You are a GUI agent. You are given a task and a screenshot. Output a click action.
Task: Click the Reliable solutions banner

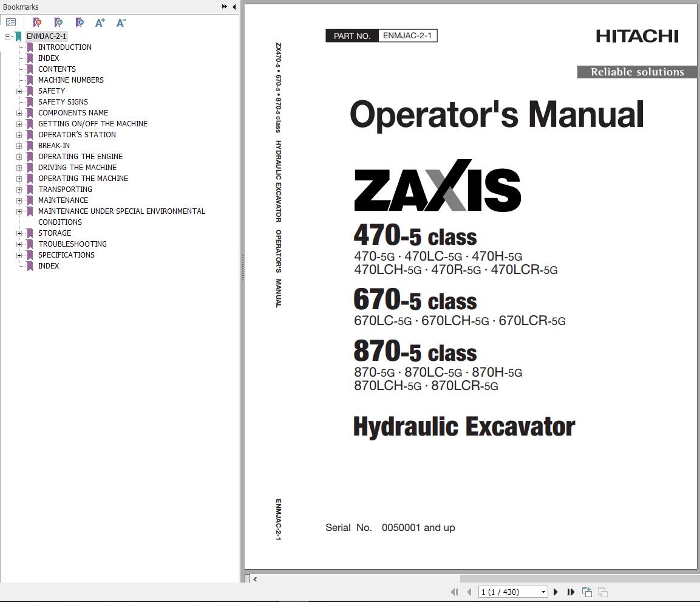pyautogui.click(x=637, y=72)
